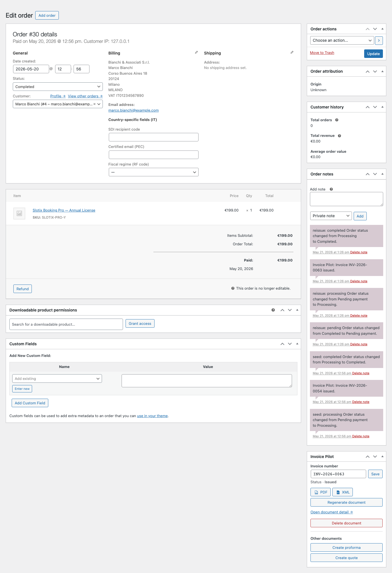This screenshot has height=573, width=392.
Task: Open document detail link
Action: click(331, 512)
